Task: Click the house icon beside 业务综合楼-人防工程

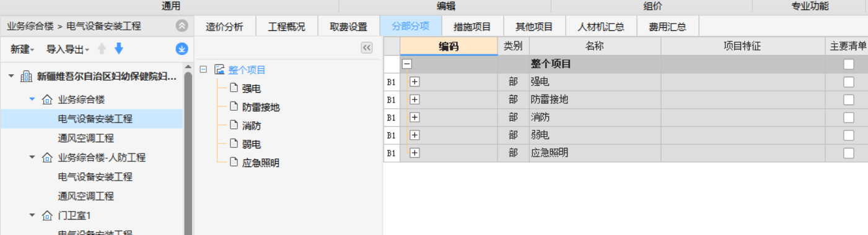Action: click(47, 158)
